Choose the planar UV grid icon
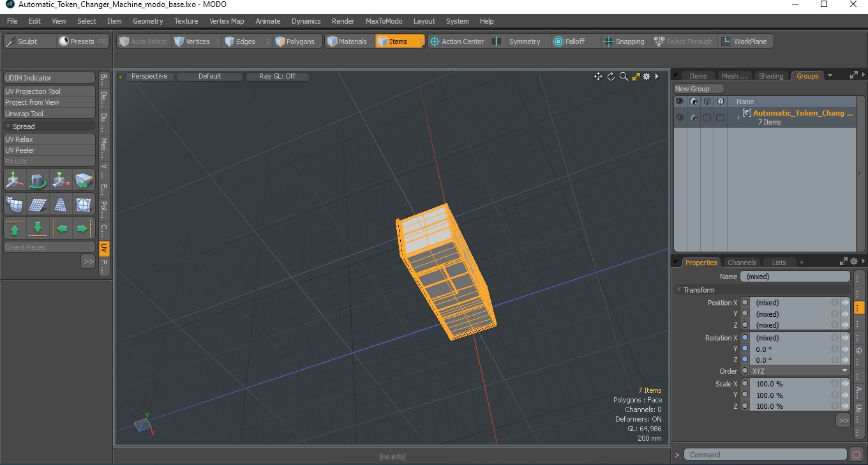Screen dimensions: 868x465 click(38, 204)
